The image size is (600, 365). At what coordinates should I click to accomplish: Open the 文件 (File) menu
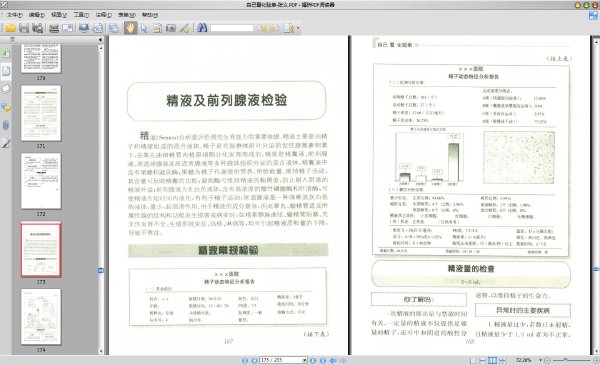tap(15, 15)
